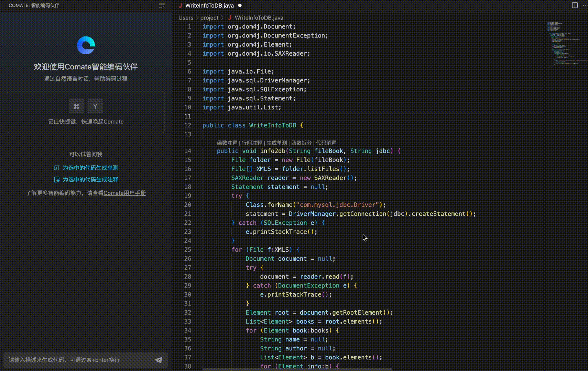Click the COMATE: 智能编码伙伴 panel title
Screen dimensions: 588x371
click(34, 5)
